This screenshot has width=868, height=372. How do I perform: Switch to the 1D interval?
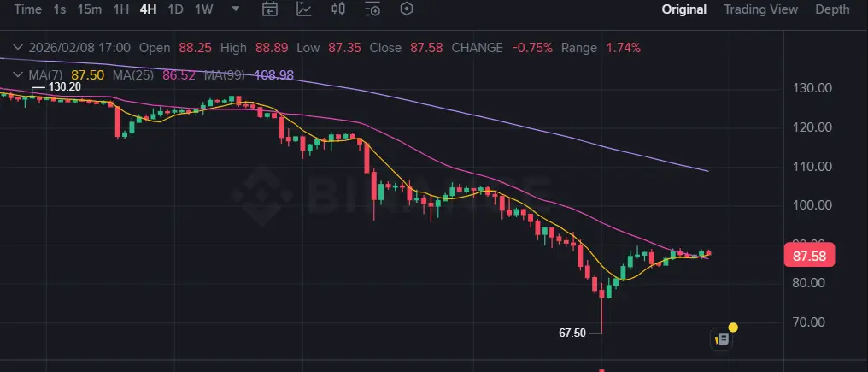175,9
